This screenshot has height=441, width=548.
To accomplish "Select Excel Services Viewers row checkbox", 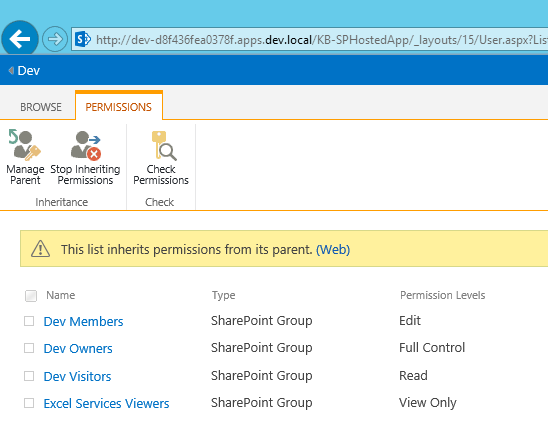I will 29,403.
